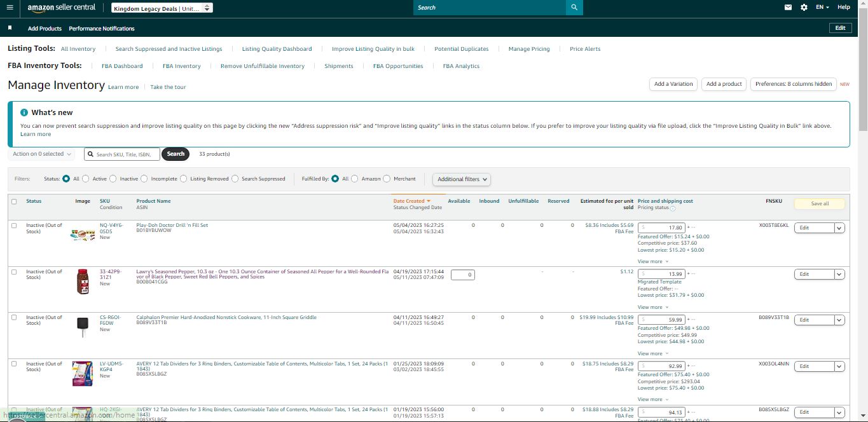Check the Play-Doh Doctor Drill row checkbox
Screen dimensions: 868x422
point(14,226)
